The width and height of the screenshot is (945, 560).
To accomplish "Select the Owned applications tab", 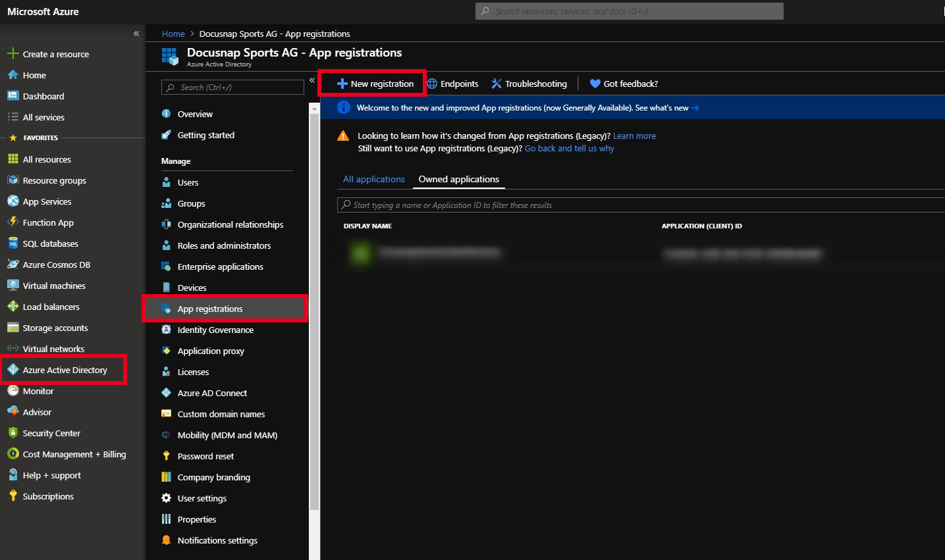I will click(x=459, y=179).
